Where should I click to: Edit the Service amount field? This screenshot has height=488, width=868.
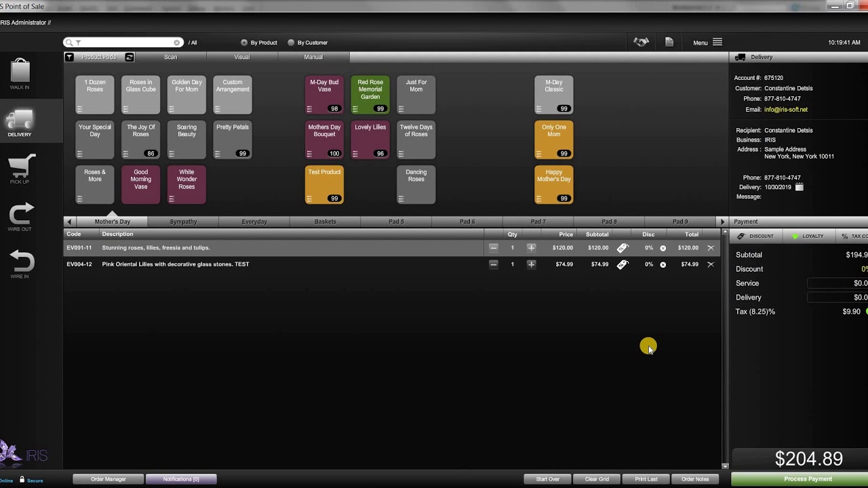(837, 283)
